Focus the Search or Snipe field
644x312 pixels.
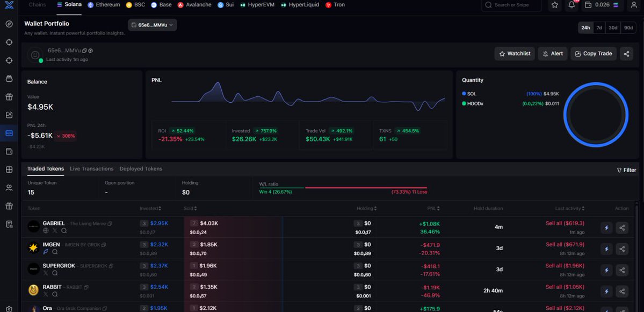click(511, 5)
